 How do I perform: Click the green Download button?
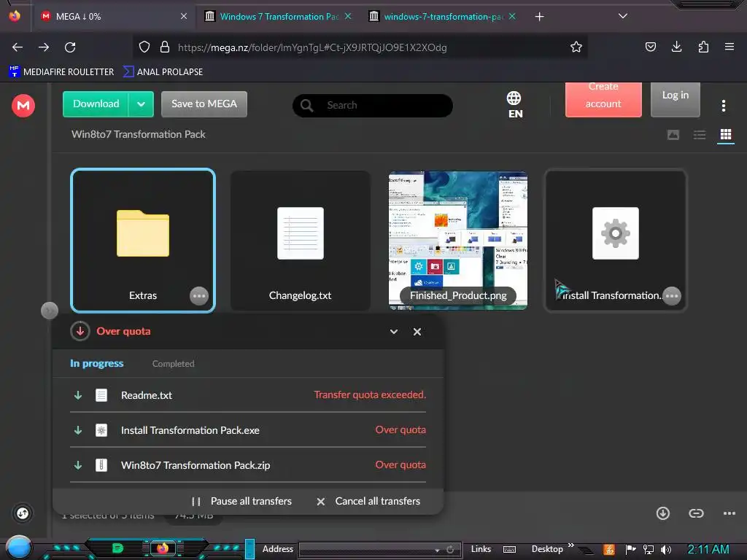click(96, 104)
